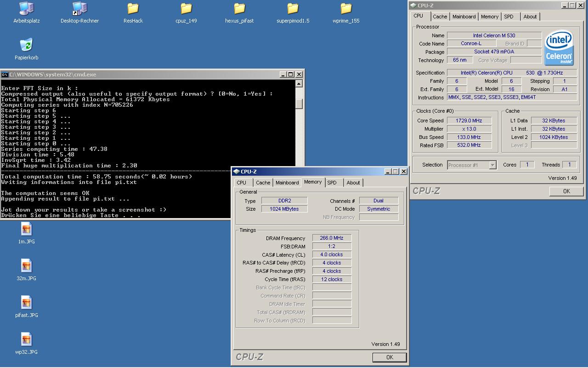The width and height of the screenshot is (588, 368).
Task: Click the Level 2 cache value 1024 KBytes
Action: point(554,137)
